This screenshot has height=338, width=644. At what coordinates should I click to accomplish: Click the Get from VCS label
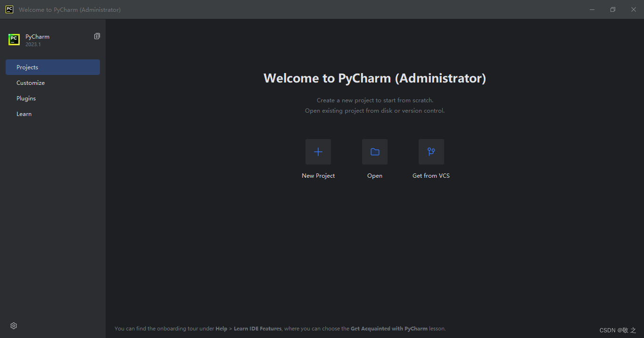[x=431, y=176]
